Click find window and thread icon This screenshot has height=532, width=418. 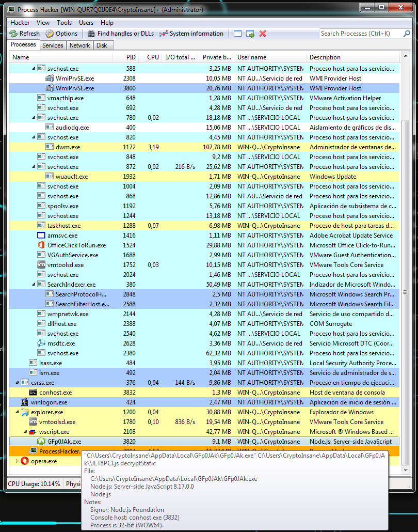pos(250,34)
